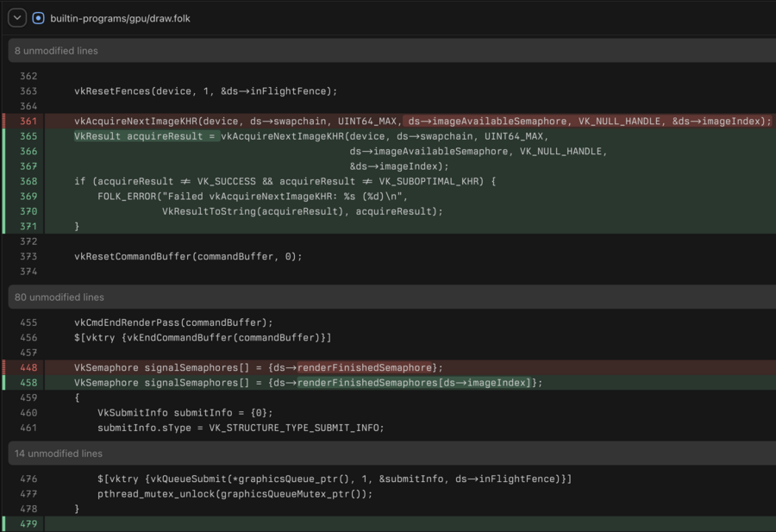Image resolution: width=776 pixels, height=532 pixels.
Task: Click the 'if (acquireResult ≠ VK_SUCCESS' line
Action: point(285,181)
